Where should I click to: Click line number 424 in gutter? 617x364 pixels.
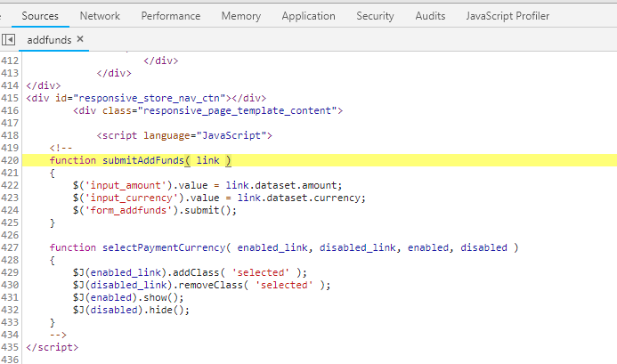[x=10, y=210]
